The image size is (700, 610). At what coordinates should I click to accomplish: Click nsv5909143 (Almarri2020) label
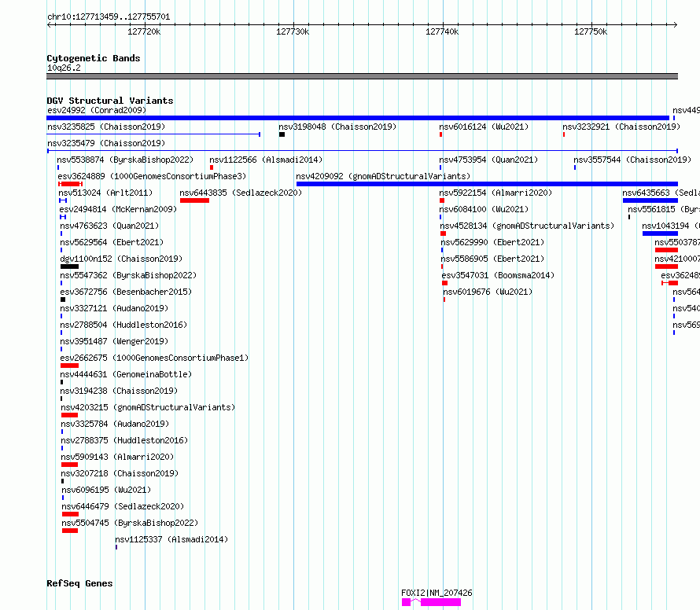117,457
